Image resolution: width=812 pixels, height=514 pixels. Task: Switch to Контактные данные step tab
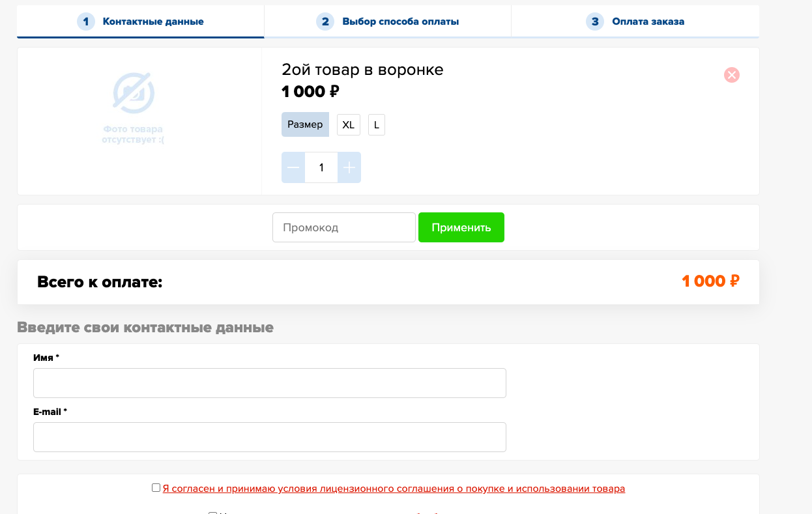141,21
